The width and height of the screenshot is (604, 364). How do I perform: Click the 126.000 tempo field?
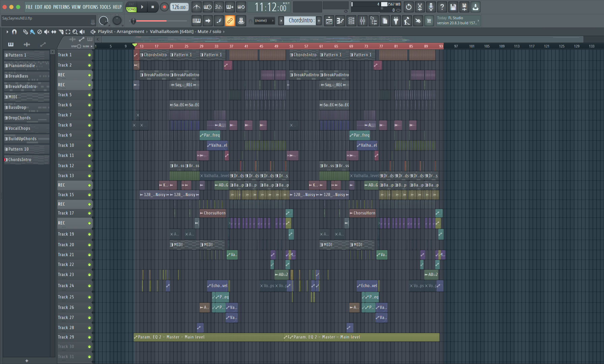tap(179, 7)
